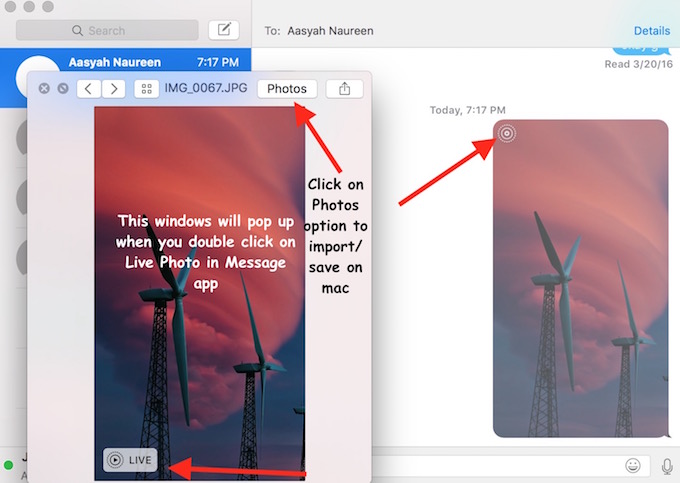Click the IMG_0067.JPG title in the preview
The width and height of the screenshot is (680, 483).
pos(206,89)
